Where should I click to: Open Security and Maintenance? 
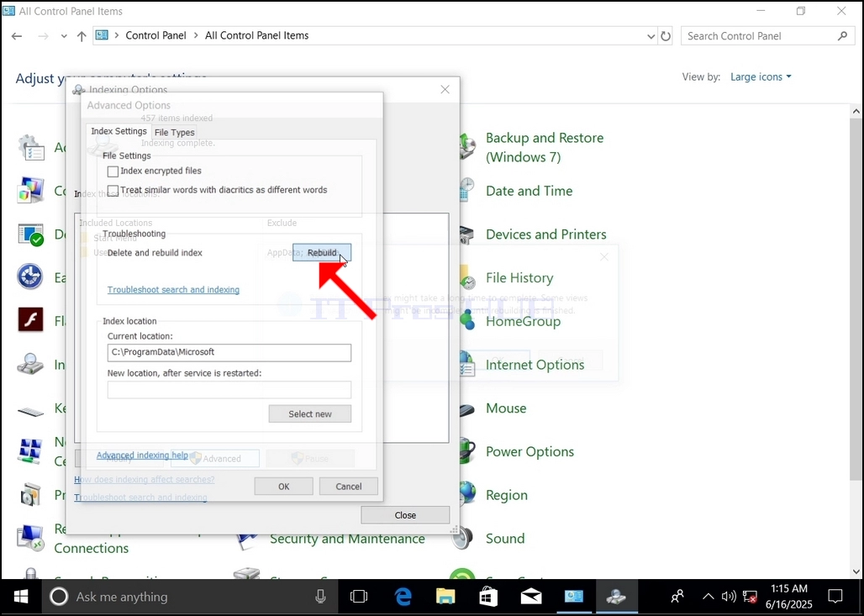[x=347, y=539]
